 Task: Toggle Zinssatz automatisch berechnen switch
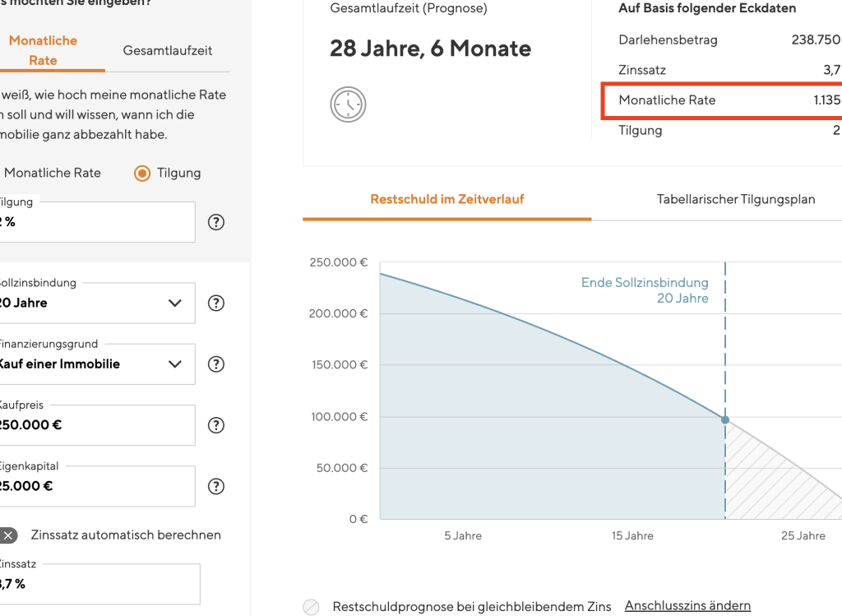[x=8, y=535]
